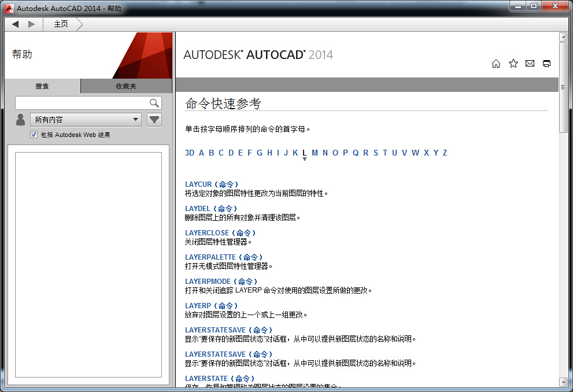Switch to the 收藏夹 tab
This screenshot has width=573, height=392.
tap(126, 86)
